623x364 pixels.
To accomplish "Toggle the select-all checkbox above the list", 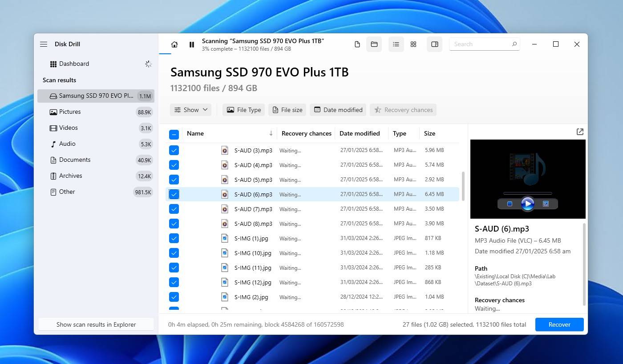I will click(174, 134).
